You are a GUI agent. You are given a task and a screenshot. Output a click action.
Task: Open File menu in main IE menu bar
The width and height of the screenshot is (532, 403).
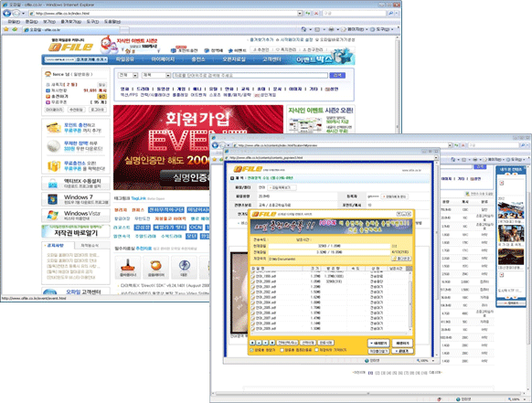coord(14,21)
